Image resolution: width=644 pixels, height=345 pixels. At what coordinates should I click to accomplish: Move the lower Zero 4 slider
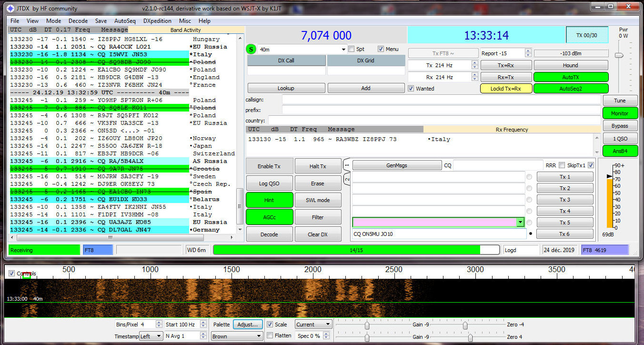(471, 337)
